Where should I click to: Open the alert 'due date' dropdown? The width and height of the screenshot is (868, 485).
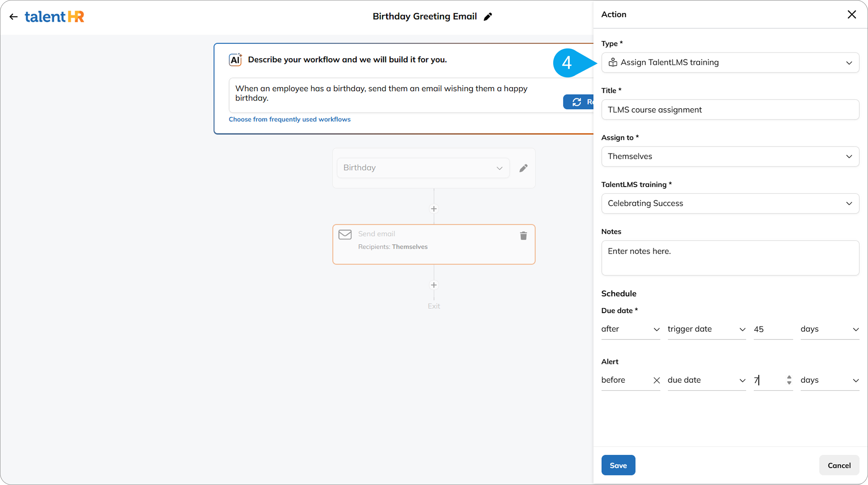coord(707,380)
